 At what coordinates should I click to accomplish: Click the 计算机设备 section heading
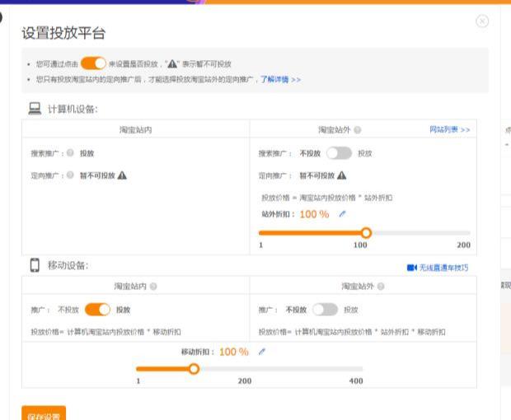(73, 109)
